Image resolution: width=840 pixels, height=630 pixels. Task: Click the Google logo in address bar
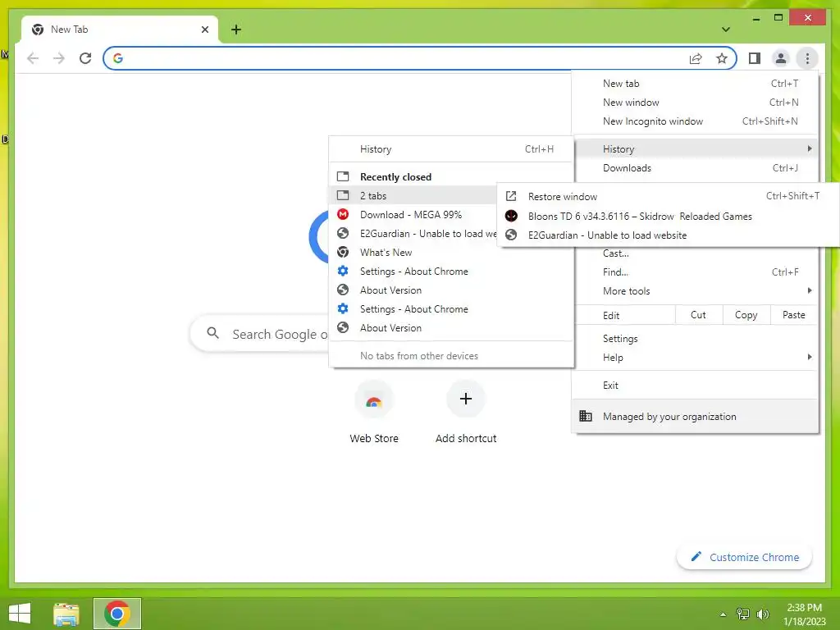118,58
